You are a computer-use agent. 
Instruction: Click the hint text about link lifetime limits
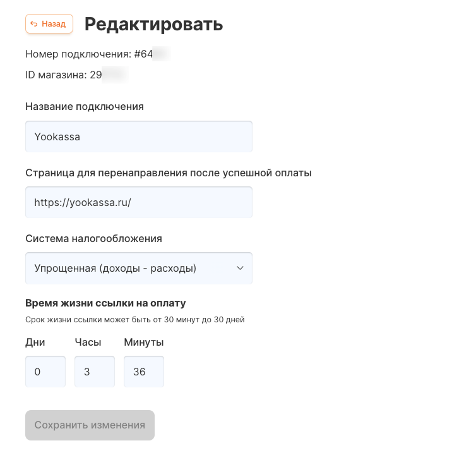click(134, 320)
